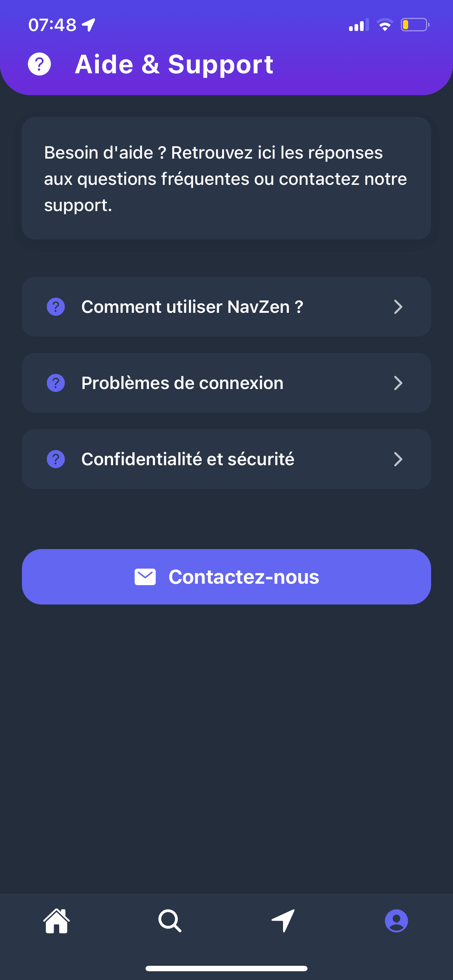The height and width of the screenshot is (980, 453).
Task: Open the search tab magnifier icon
Action: pos(170,921)
